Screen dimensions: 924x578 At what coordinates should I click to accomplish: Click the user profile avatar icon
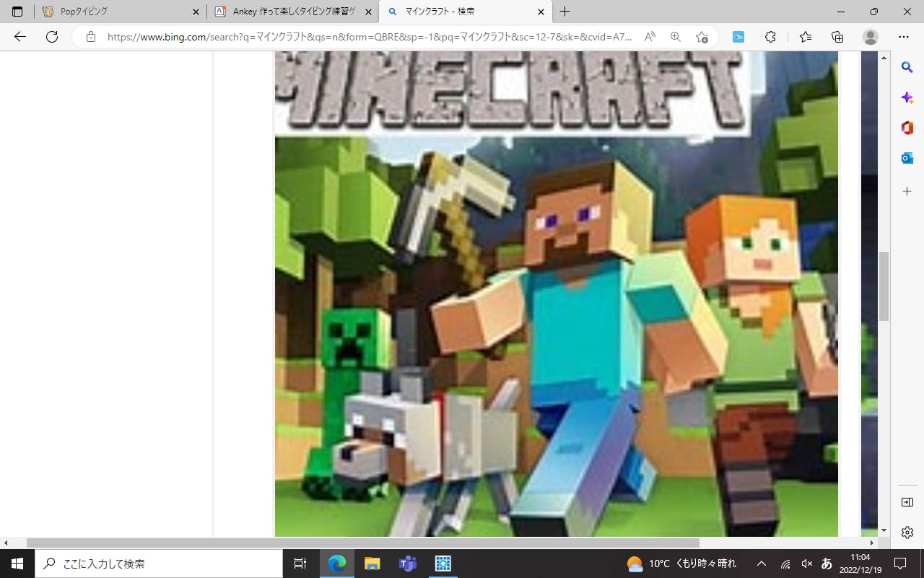coord(871,37)
